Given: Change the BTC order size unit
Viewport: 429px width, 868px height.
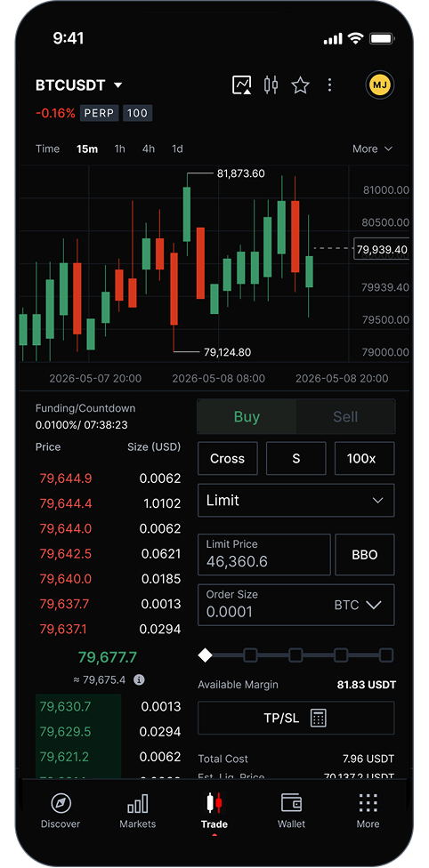Looking at the screenshot, I should tap(358, 605).
